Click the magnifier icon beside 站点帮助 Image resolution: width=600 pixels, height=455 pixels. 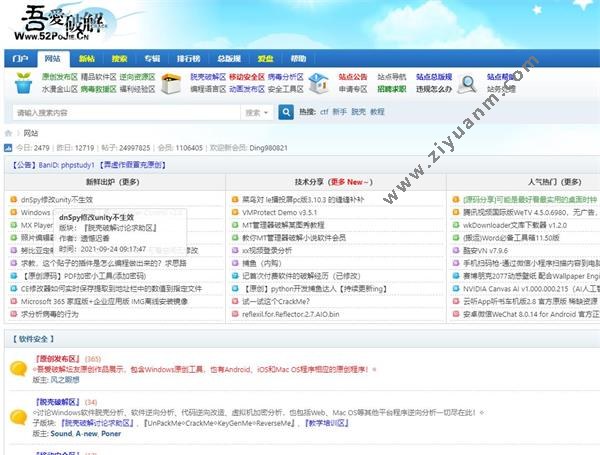click(x=467, y=84)
